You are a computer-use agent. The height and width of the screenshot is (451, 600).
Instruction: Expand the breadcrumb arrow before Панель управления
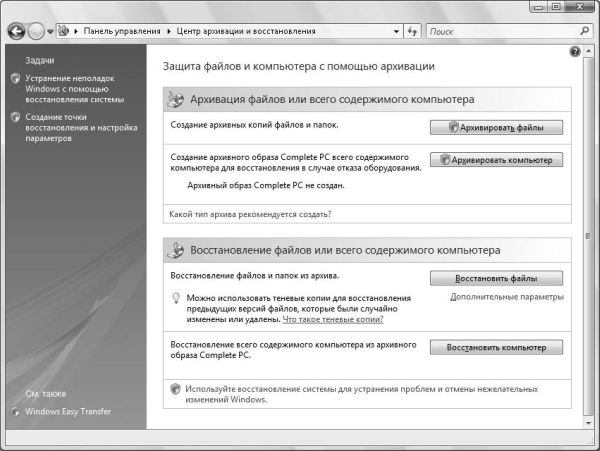(76, 31)
